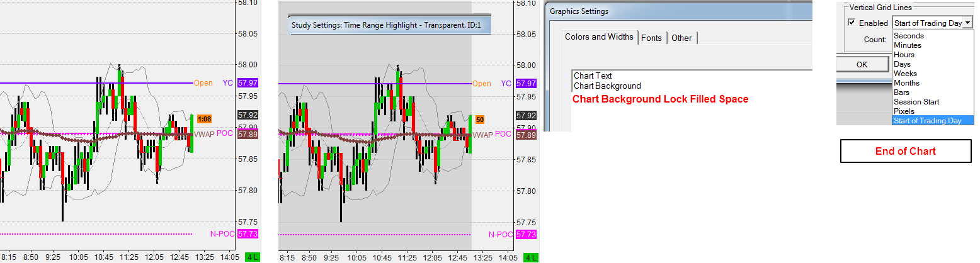Click the 10:45 time label under white chart
This screenshot has height=263, width=980.
[103, 257]
